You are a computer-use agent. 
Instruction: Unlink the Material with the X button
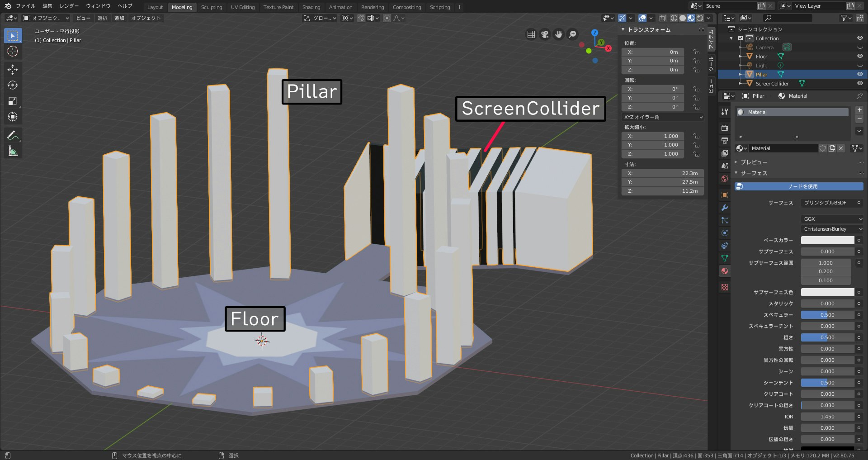click(841, 148)
